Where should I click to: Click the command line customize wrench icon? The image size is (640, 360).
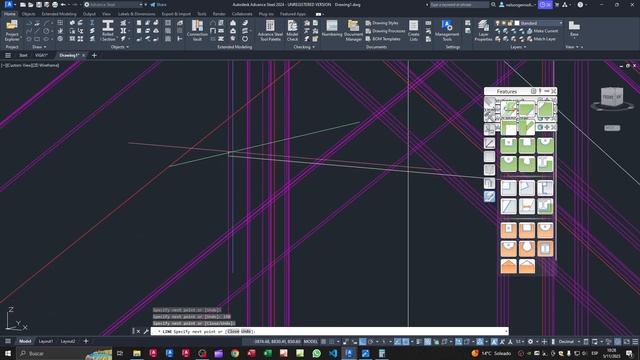tap(146, 331)
